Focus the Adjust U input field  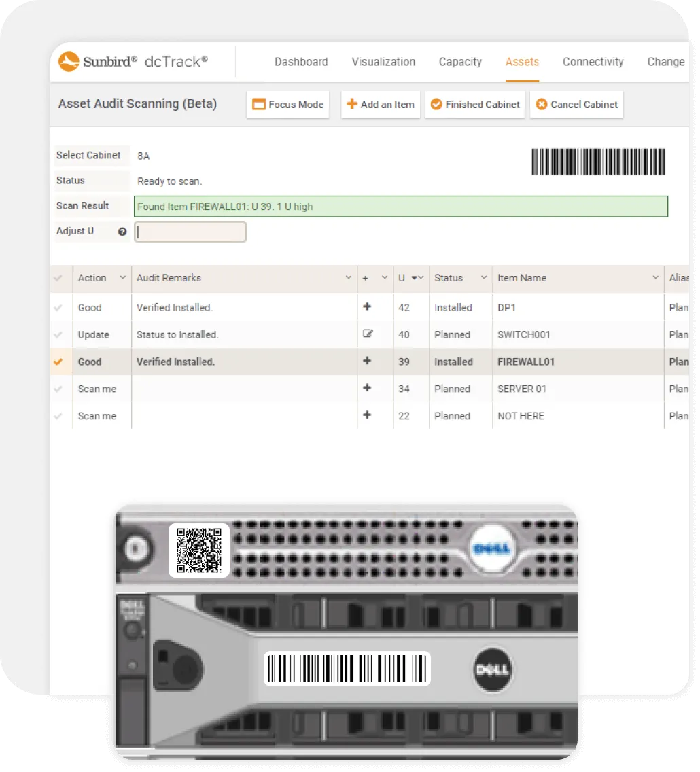[x=190, y=232]
